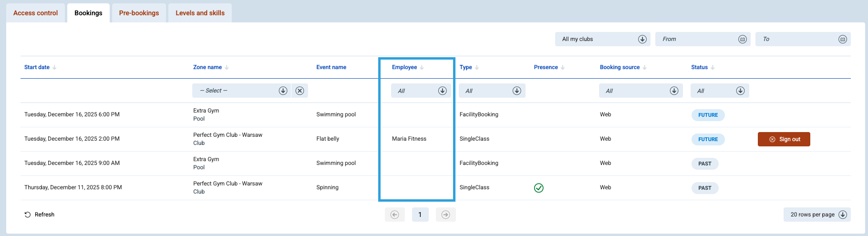Sort by Booking source arrow icon

[644, 67]
